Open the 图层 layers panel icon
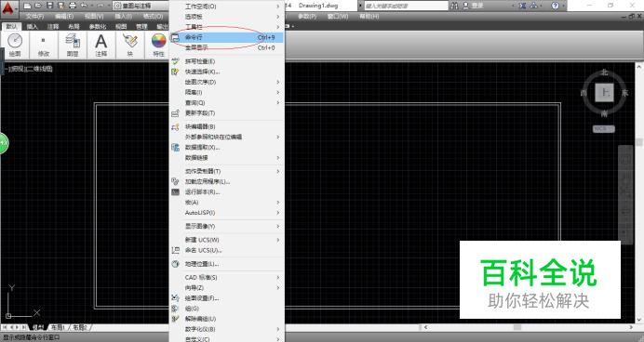 point(73,46)
